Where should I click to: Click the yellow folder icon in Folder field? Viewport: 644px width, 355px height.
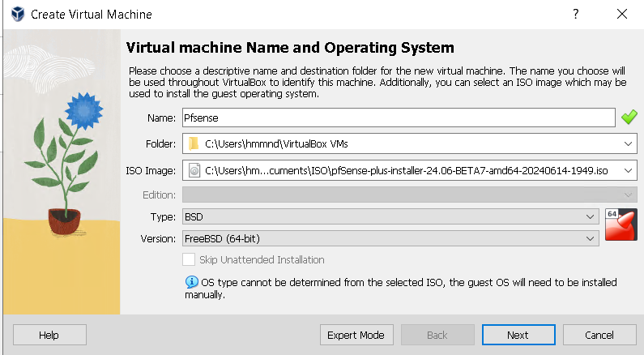pos(193,143)
